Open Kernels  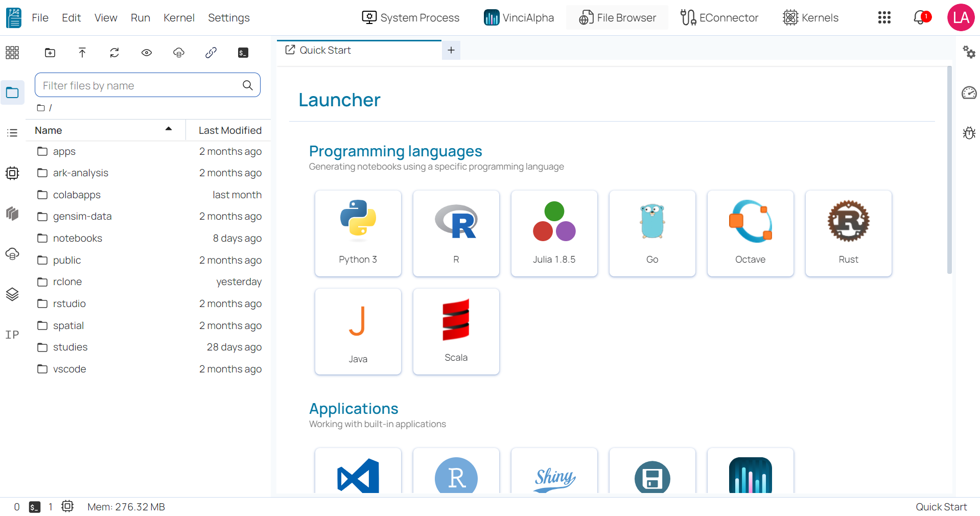point(810,18)
